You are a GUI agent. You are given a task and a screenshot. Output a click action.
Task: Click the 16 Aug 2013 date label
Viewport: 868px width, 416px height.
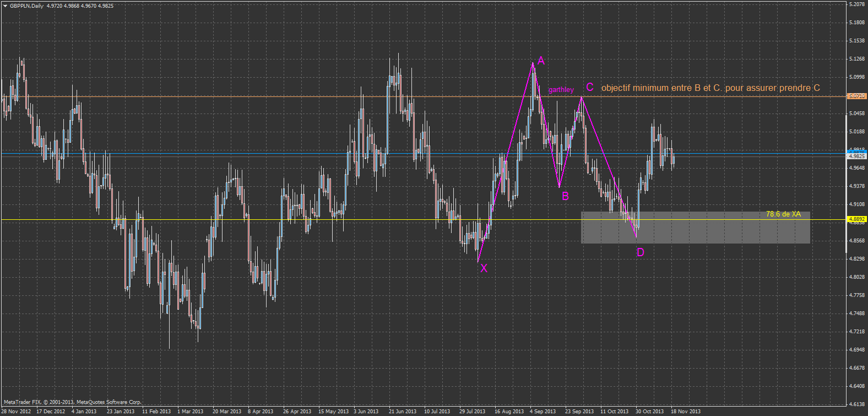(509, 412)
